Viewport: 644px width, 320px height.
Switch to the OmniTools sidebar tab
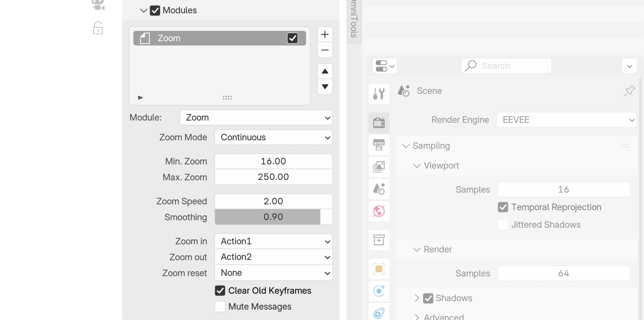point(354,19)
